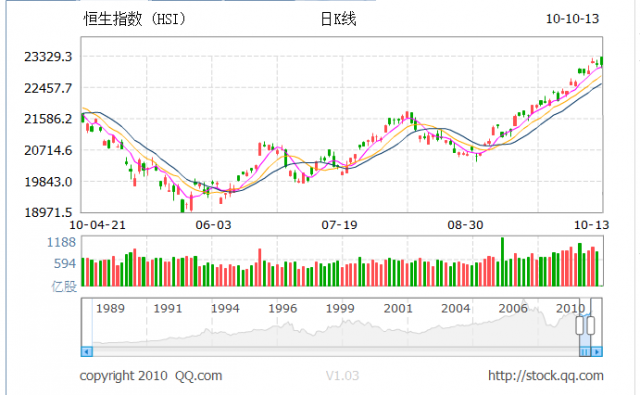Select year 1999 on the overview timeline

340,308
